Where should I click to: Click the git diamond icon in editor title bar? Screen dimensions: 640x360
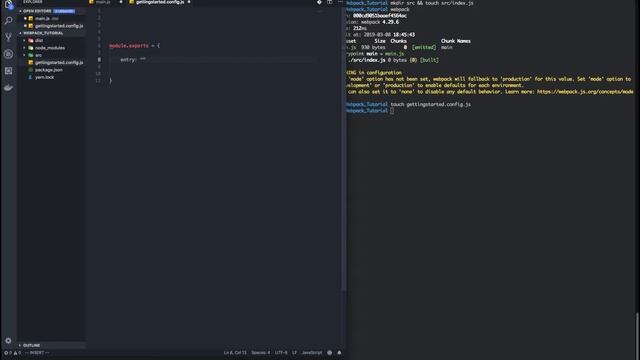tap(319, 2)
